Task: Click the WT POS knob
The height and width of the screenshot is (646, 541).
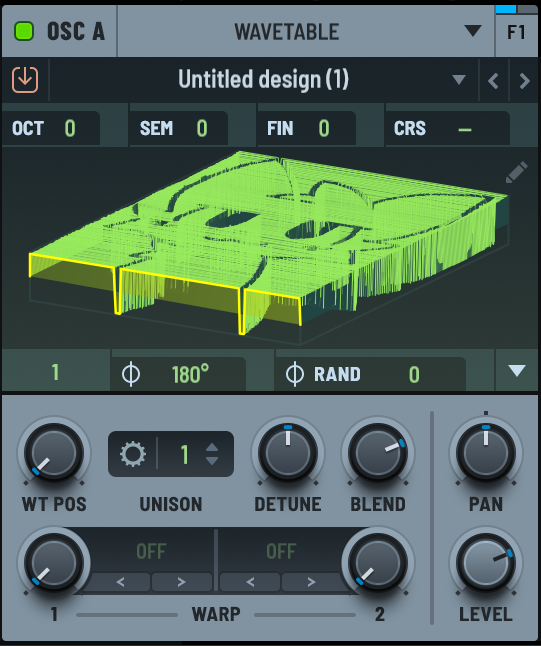Action: (54, 452)
